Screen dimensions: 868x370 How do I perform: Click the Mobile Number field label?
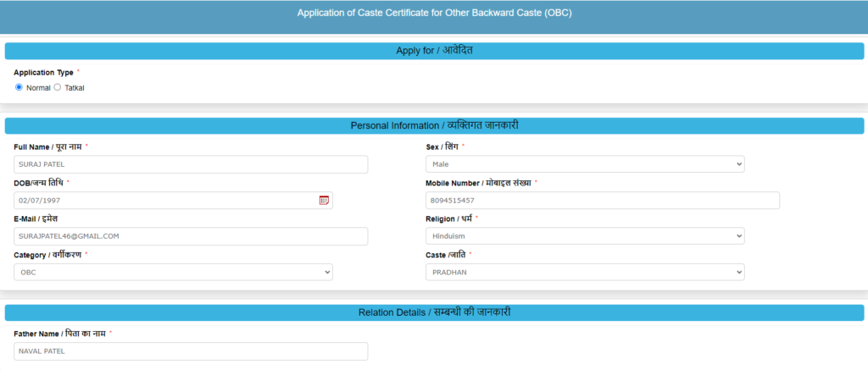point(479,183)
